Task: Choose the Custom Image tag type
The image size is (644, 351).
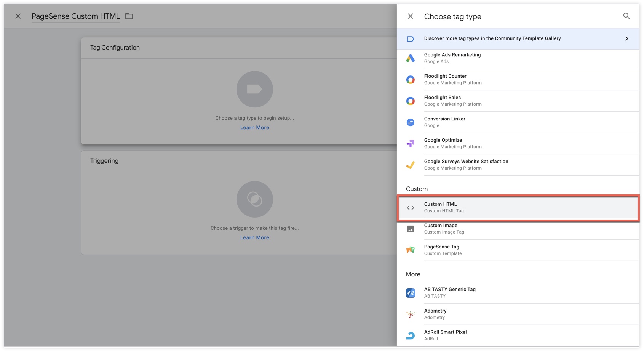Action: [x=444, y=229]
